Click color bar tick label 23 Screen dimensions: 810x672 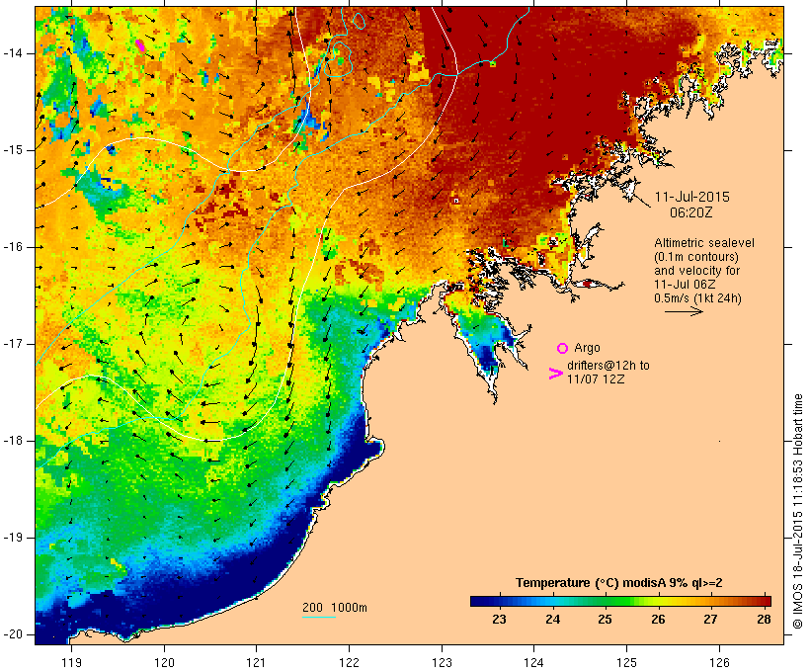(x=499, y=620)
